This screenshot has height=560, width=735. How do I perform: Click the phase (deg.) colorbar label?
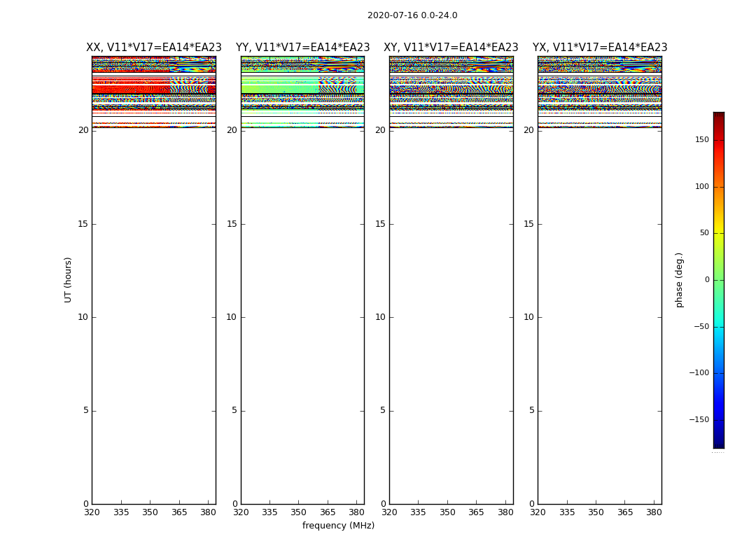tap(679, 280)
